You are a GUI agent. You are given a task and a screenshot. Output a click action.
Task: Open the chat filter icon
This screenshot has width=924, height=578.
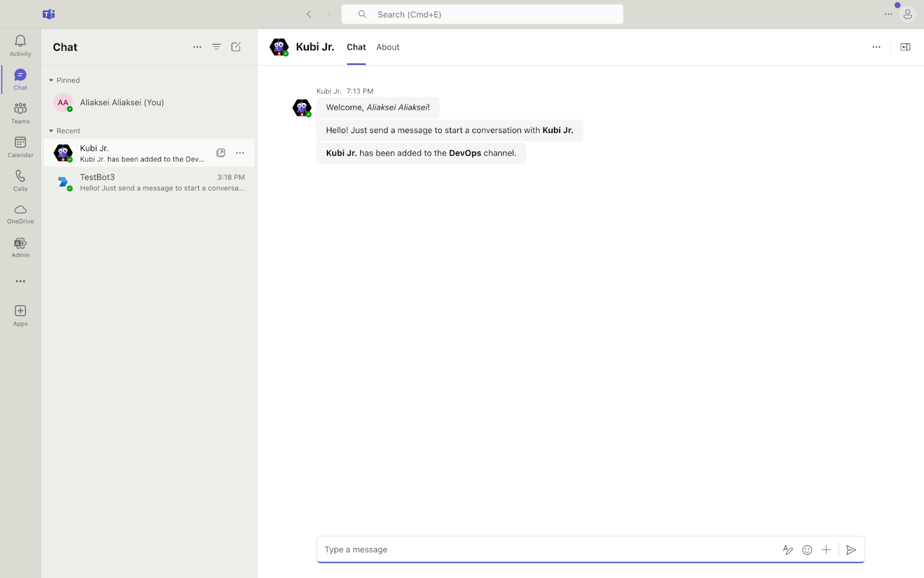point(217,47)
